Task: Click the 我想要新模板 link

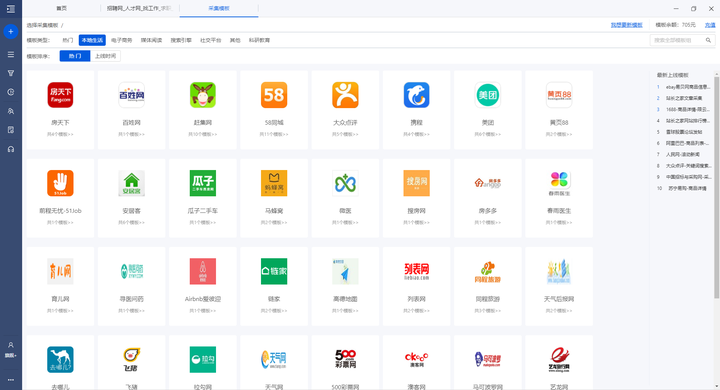Action: pos(626,25)
